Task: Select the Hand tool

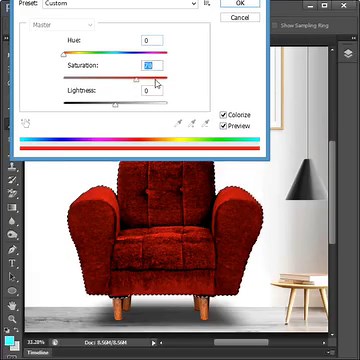Action: pos(12,305)
